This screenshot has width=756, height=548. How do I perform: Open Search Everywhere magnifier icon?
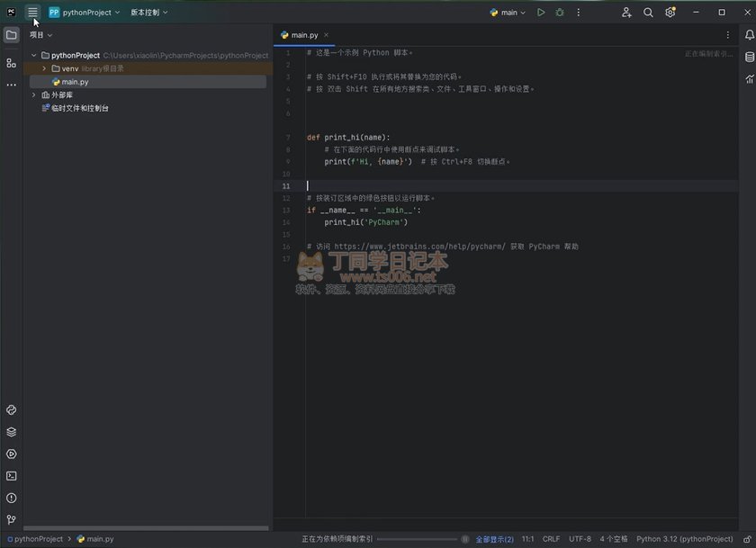[648, 13]
